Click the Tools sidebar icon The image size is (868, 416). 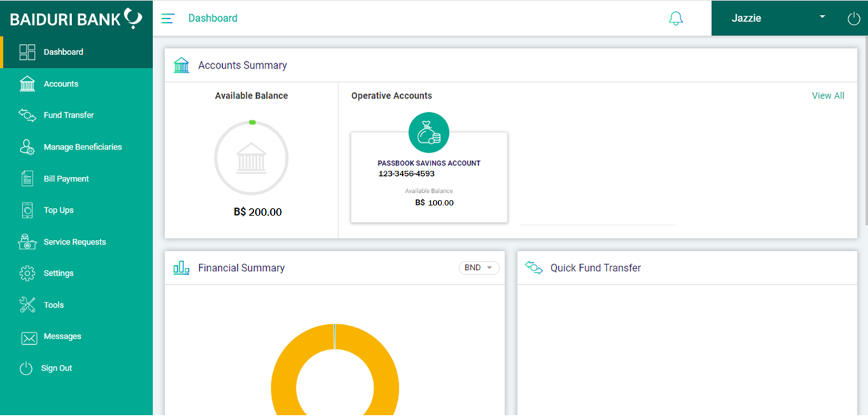[x=27, y=305]
